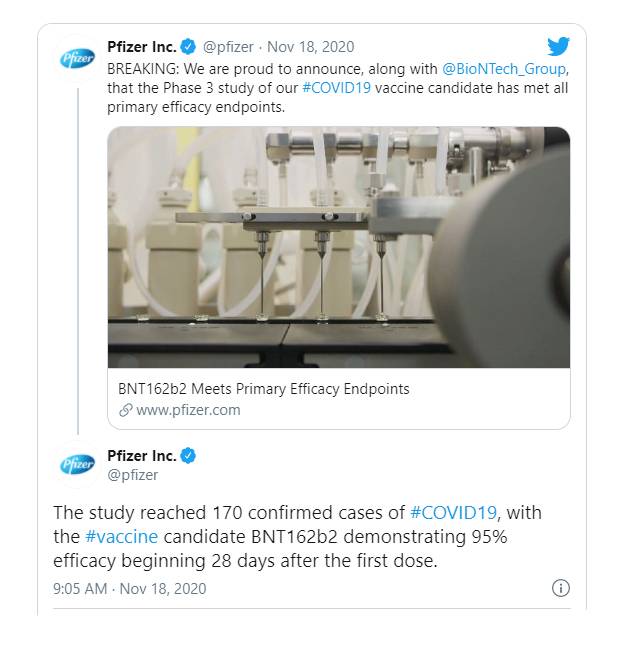Click verified badge above the lower @pfizer handle

(x=190, y=456)
